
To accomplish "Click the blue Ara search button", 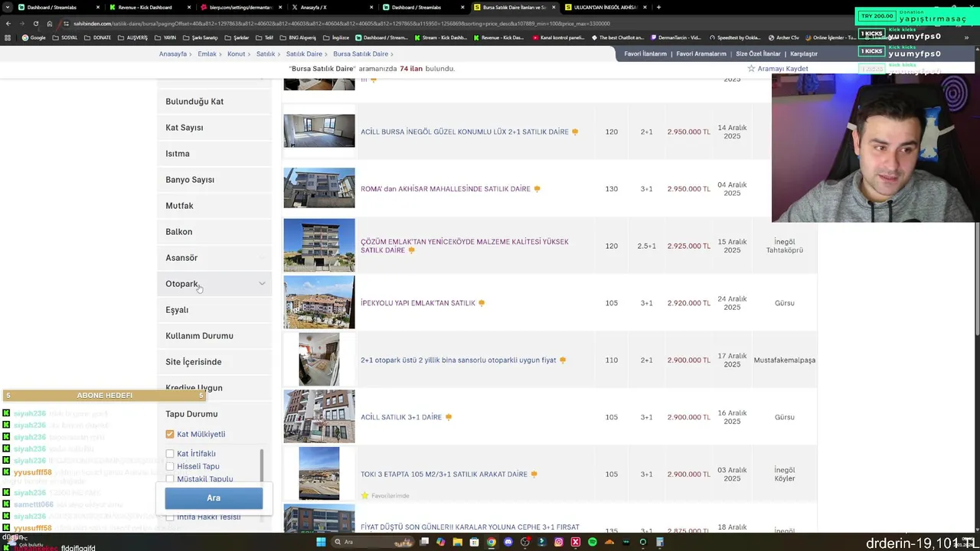I will (x=214, y=498).
